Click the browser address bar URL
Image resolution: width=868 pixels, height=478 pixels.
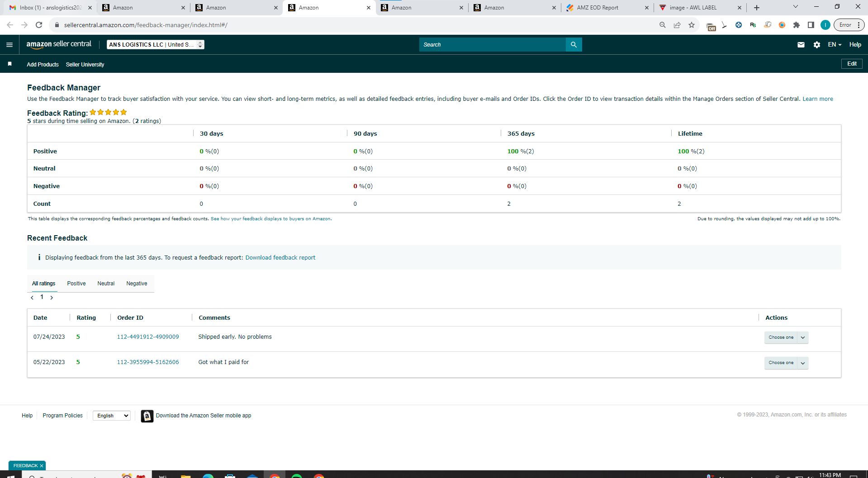pos(146,25)
